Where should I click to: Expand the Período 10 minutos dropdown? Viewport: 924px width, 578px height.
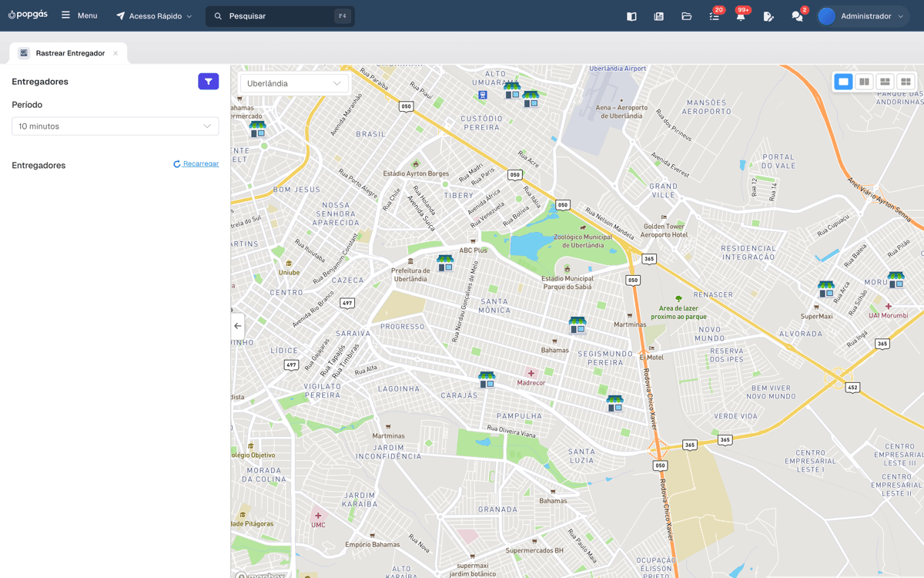[115, 126]
